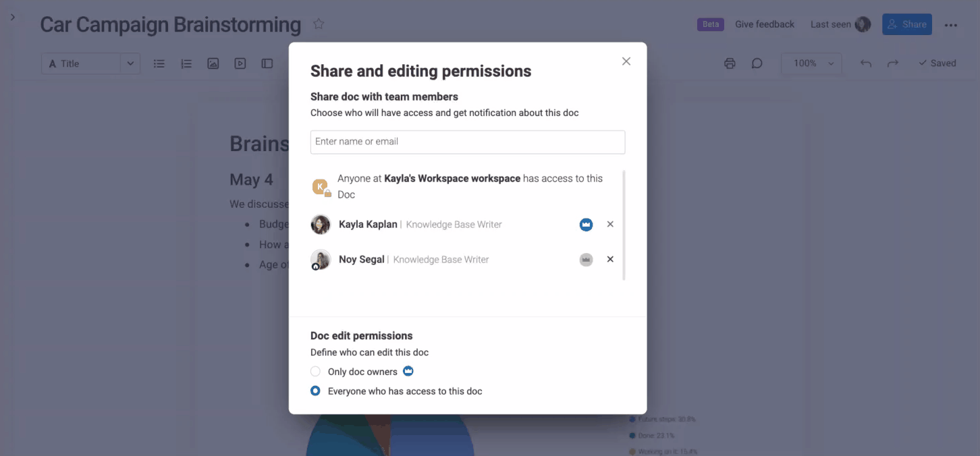This screenshot has width=980, height=456.
Task: Click the Kayla Kaplan name text
Action: (368, 225)
